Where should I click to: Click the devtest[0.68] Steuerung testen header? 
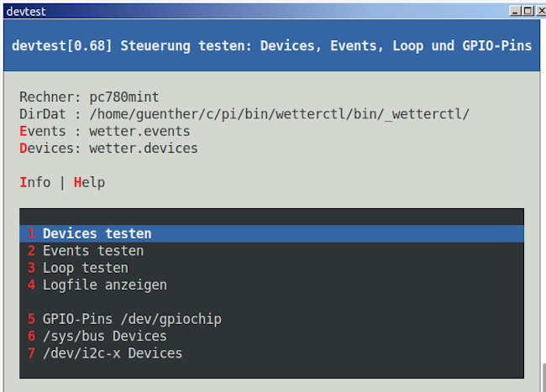[271, 45]
